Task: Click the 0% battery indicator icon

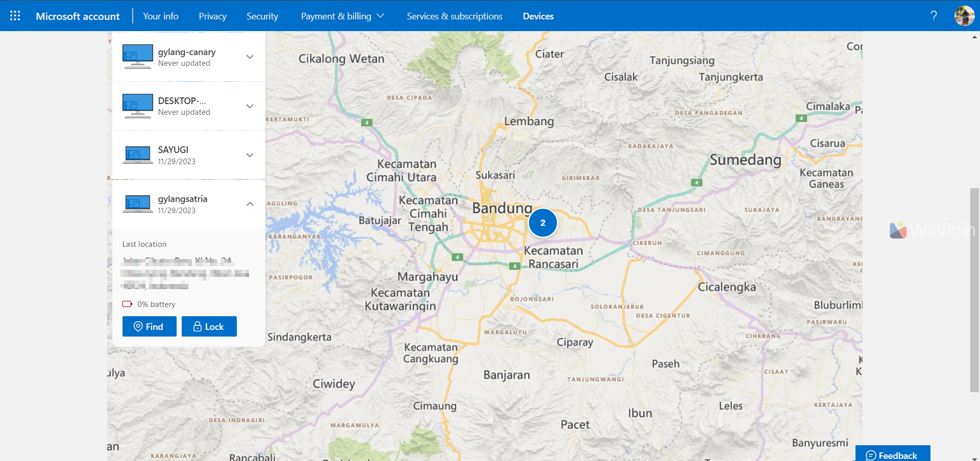Action: pos(127,304)
